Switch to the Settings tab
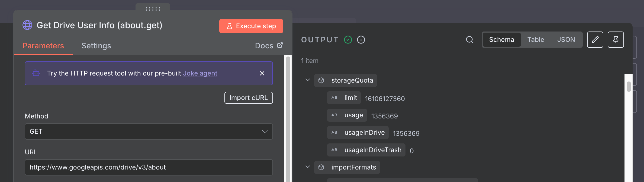The image size is (644, 182). [96, 46]
